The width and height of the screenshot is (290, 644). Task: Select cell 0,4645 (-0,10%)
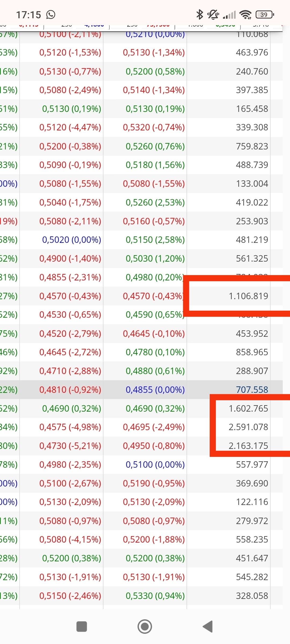(x=154, y=334)
